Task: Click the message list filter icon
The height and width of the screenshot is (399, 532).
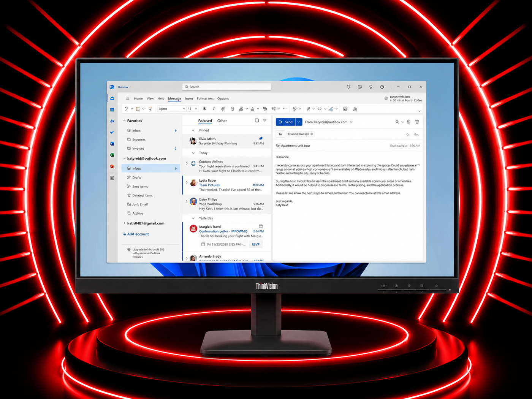Action: [x=265, y=120]
